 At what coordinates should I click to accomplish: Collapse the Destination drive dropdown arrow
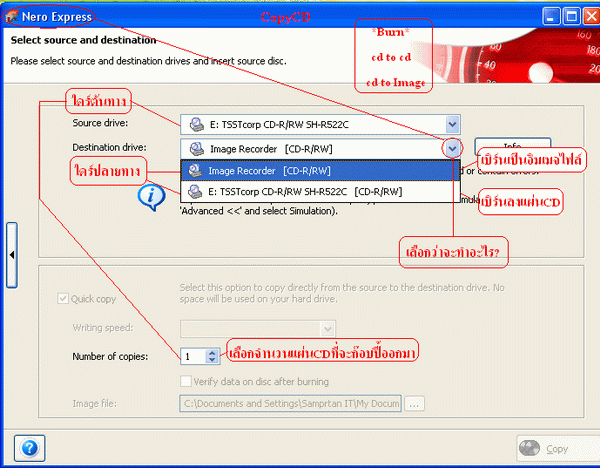click(x=452, y=148)
